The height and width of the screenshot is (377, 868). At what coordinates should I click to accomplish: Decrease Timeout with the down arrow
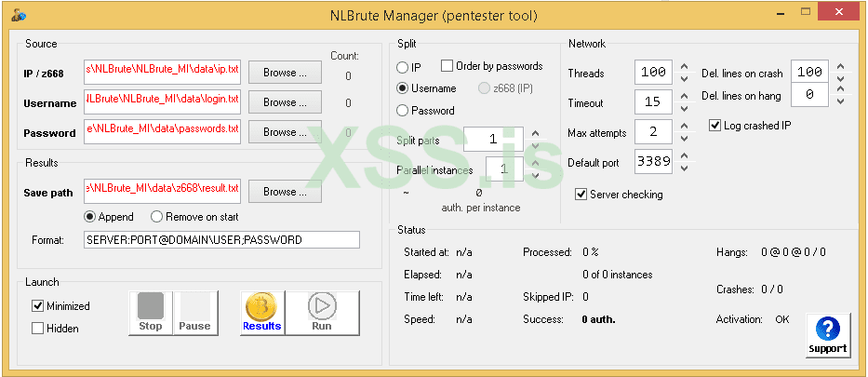(x=684, y=109)
